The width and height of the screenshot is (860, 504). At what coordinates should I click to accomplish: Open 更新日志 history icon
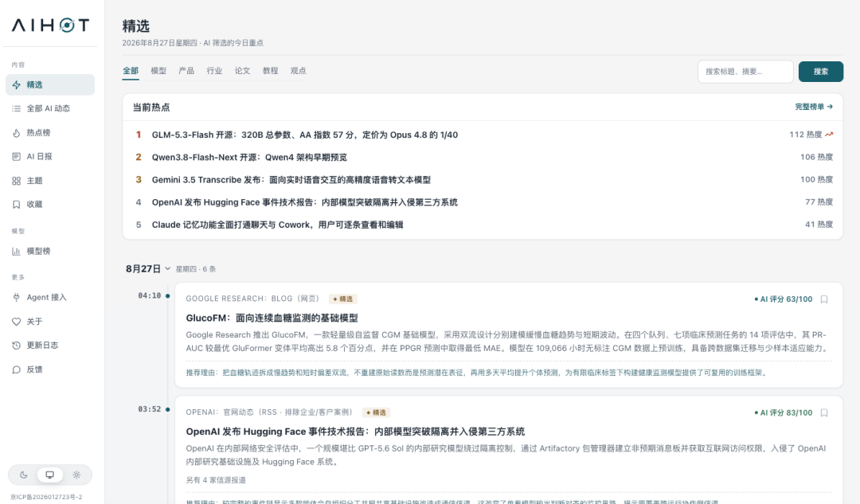tap(17, 346)
